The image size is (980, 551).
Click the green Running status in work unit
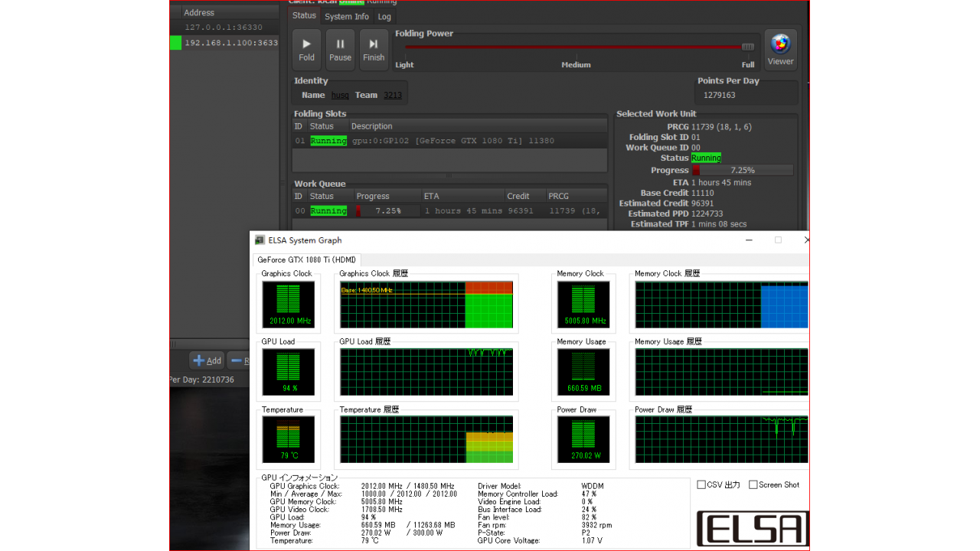(706, 158)
